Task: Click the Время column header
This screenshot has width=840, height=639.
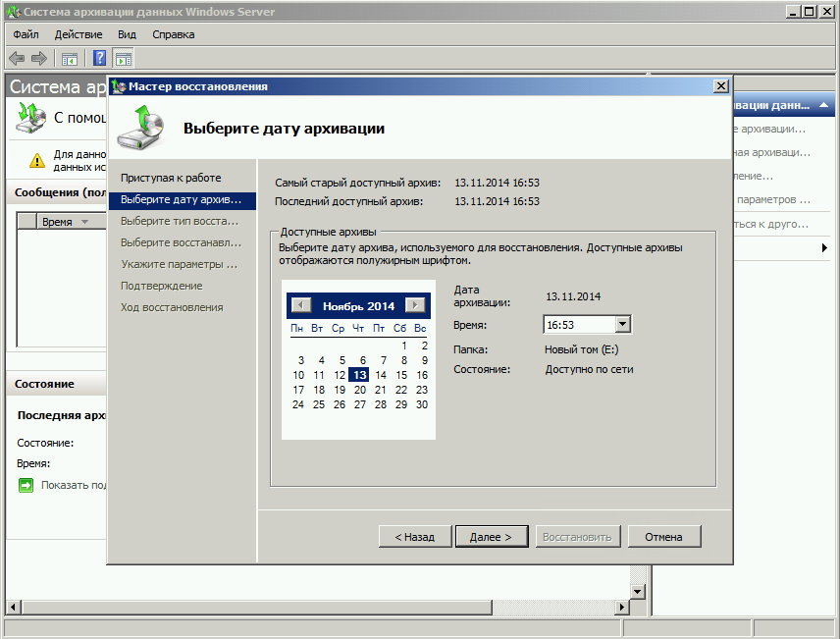Action: click(59, 222)
